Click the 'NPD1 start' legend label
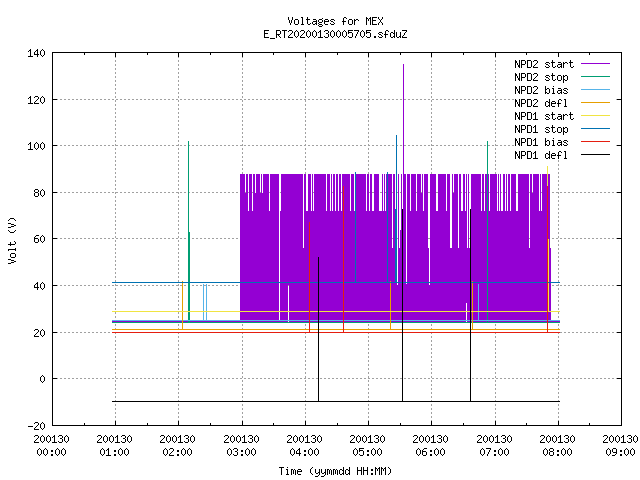Viewport: 640px width, 480px height. [544, 116]
